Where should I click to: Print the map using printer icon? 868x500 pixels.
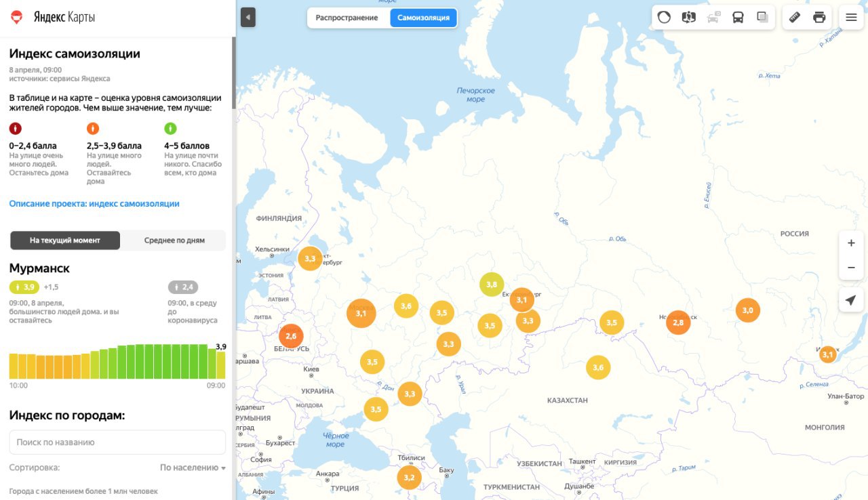(819, 18)
